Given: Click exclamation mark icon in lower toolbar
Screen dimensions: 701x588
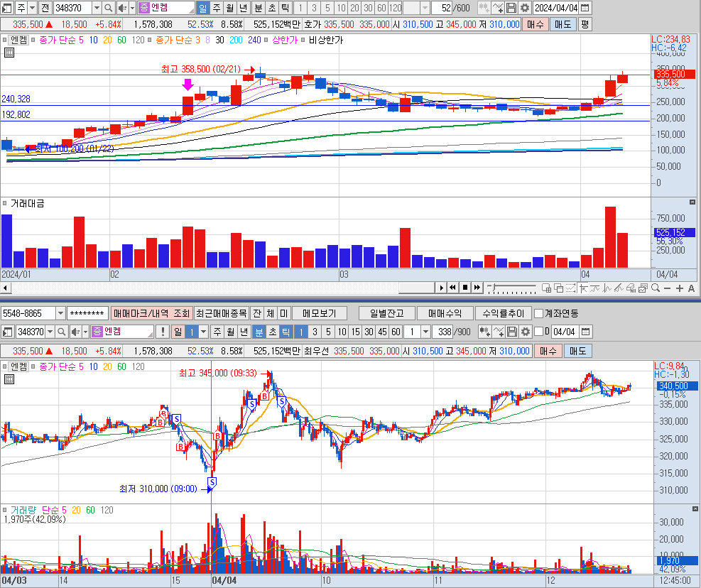Looking at the screenshot, I should pos(163,332).
